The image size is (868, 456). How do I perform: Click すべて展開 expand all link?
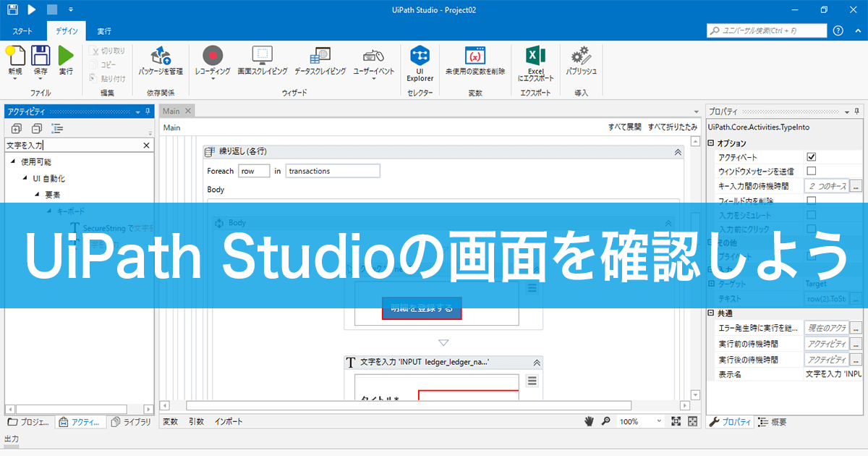624,127
